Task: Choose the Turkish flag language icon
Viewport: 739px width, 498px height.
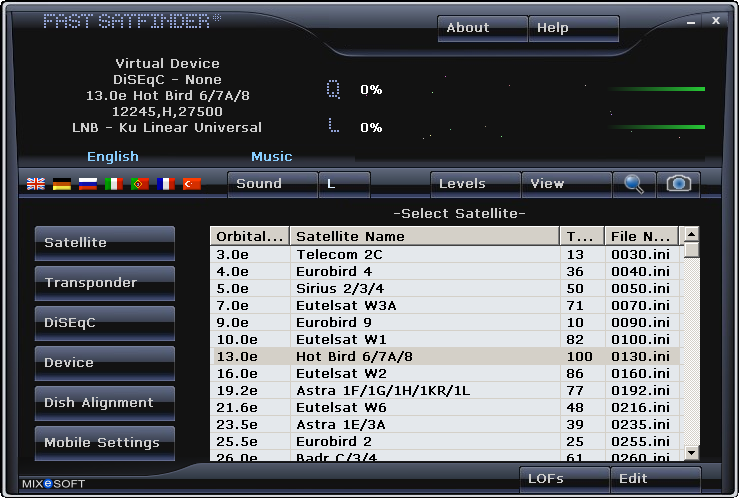Action: pos(192,184)
